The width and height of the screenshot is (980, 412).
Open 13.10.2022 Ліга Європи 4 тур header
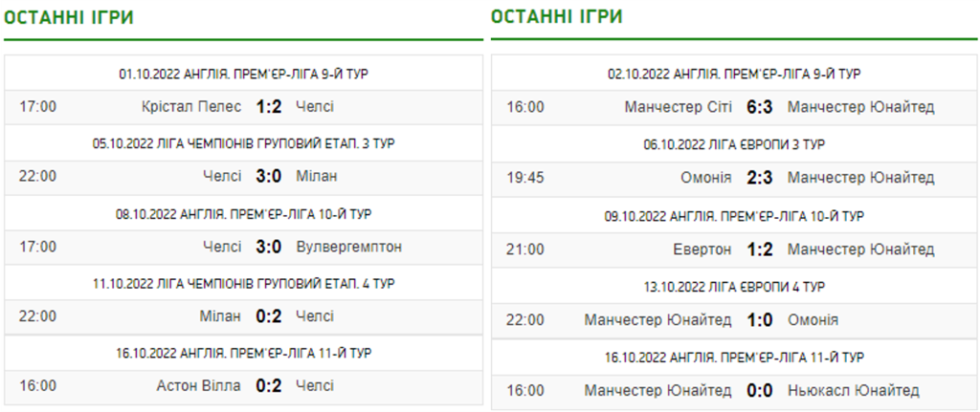click(734, 286)
